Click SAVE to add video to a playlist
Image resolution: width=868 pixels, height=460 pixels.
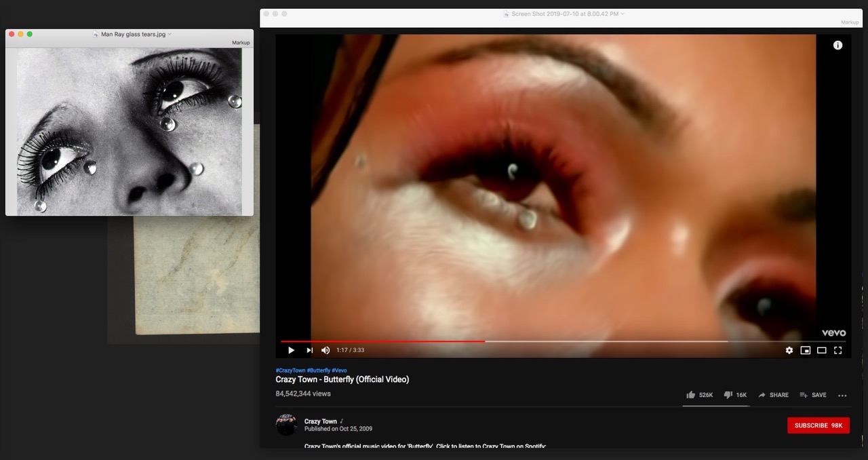point(813,395)
